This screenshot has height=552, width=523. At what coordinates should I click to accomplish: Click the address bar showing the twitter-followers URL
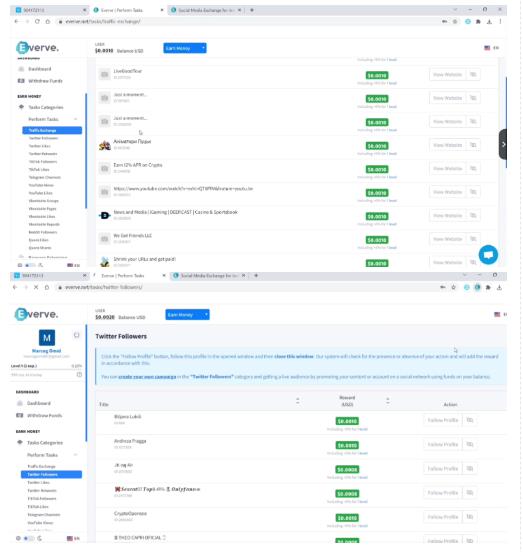pyautogui.click(x=246, y=287)
